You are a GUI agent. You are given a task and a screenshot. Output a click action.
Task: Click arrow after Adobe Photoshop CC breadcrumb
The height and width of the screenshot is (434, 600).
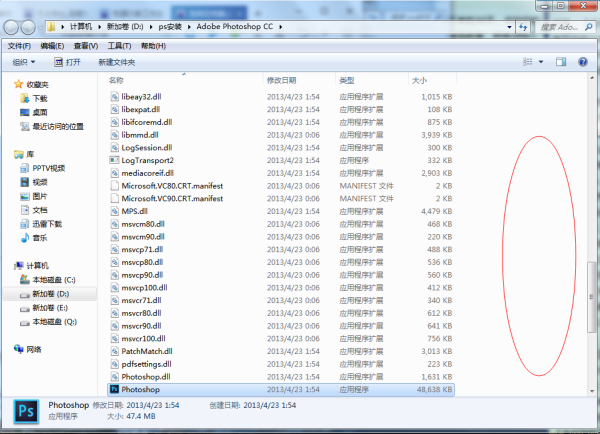coord(280,27)
